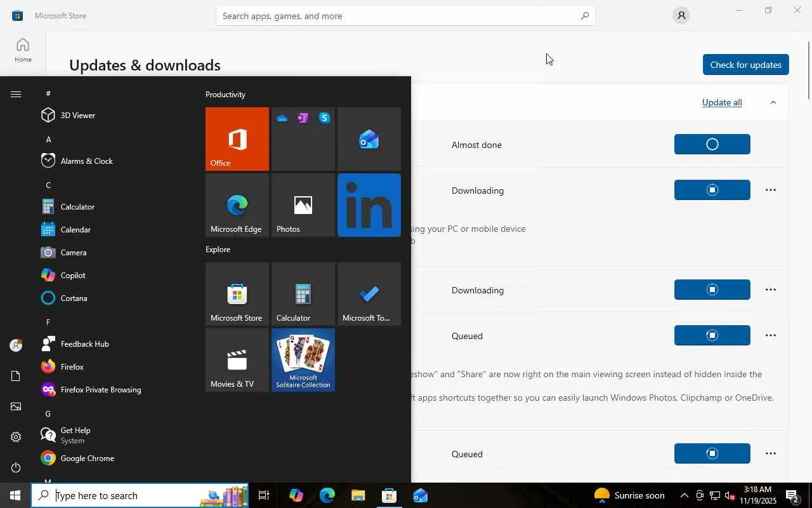The width and height of the screenshot is (812, 508).
Task: Open the Photos tile
Action: (x=303, y=205)
